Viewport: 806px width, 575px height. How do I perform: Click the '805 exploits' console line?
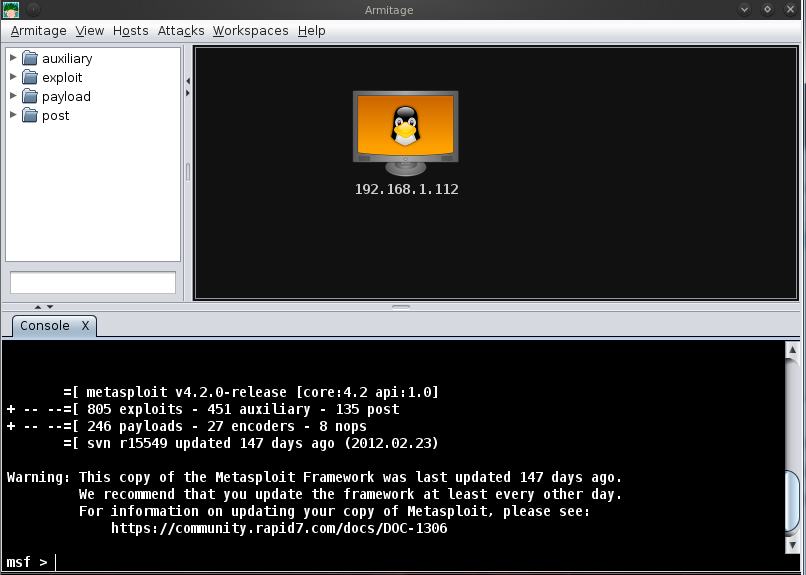[x=203, y=409]
